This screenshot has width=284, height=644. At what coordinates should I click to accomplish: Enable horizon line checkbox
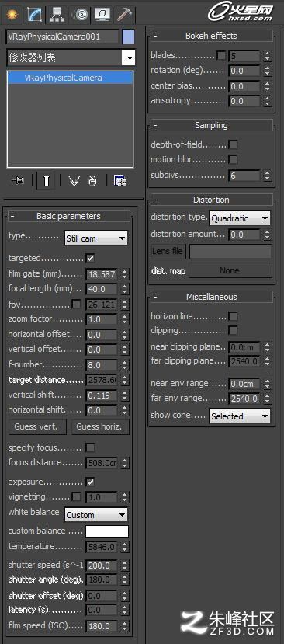tap(233, 316)
